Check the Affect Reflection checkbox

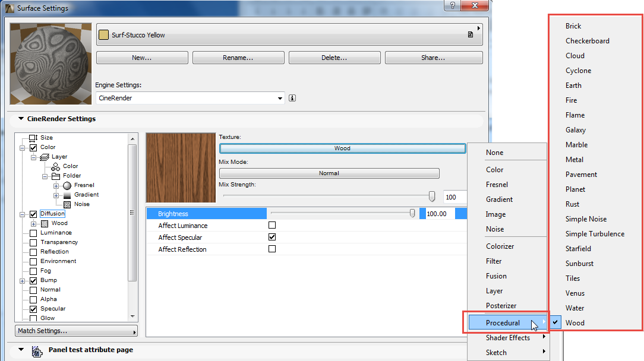tap(272, 249)
